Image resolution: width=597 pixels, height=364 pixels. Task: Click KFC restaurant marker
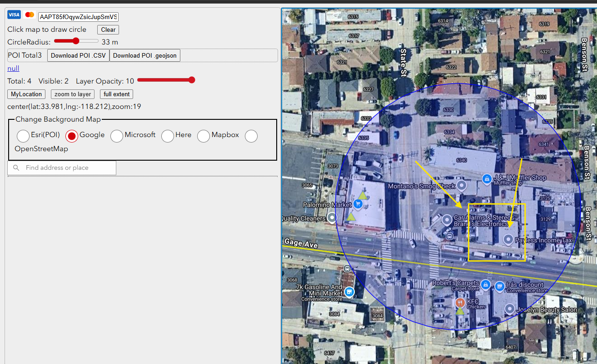click(x=460, y=303)
